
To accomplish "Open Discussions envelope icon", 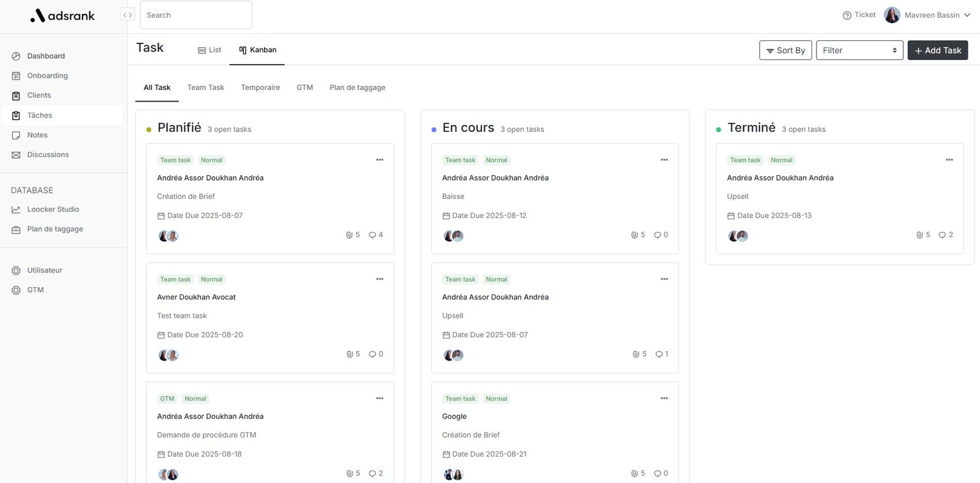I will [x=16, y=155].
